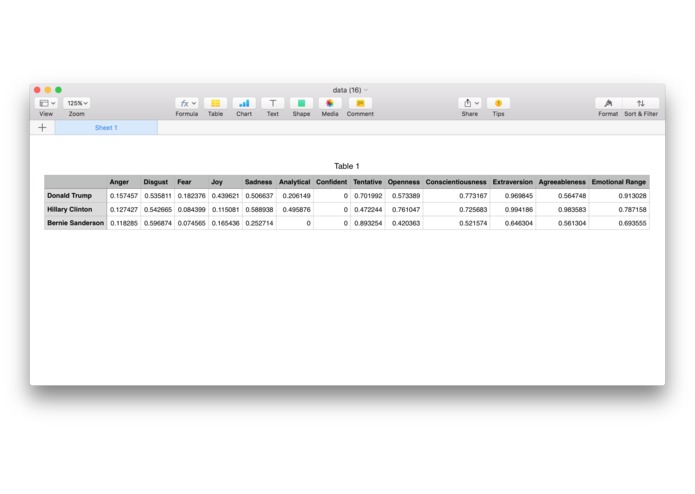Add a new sheet with plus button
This screenshot has height=494, width=695.
click(43, 128)
